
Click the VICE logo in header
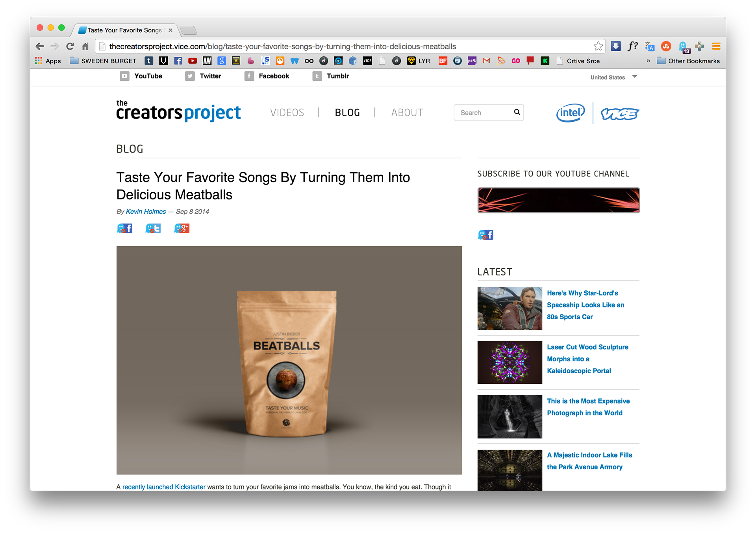[x=620, y=113]
